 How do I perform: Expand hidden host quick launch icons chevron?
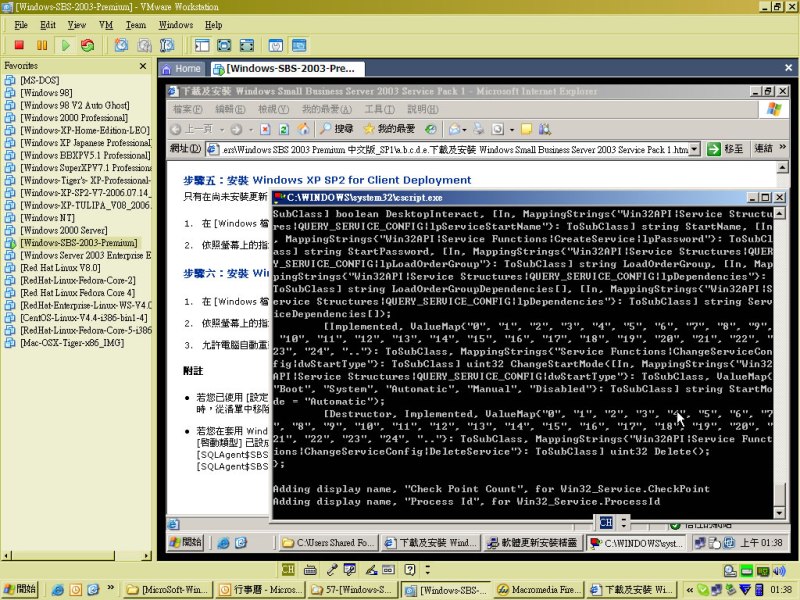point(110,588)
